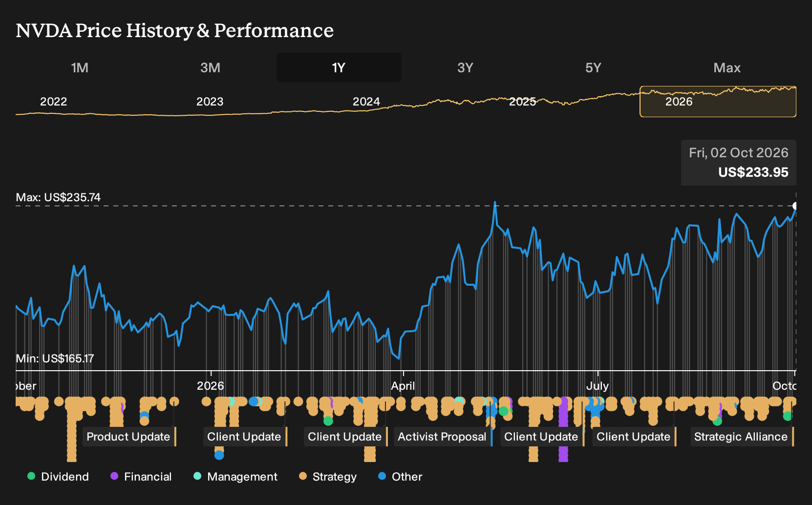Click the 2022 year label in the overview chart
Screen dimensions: 812x505
tap(54, 102)
